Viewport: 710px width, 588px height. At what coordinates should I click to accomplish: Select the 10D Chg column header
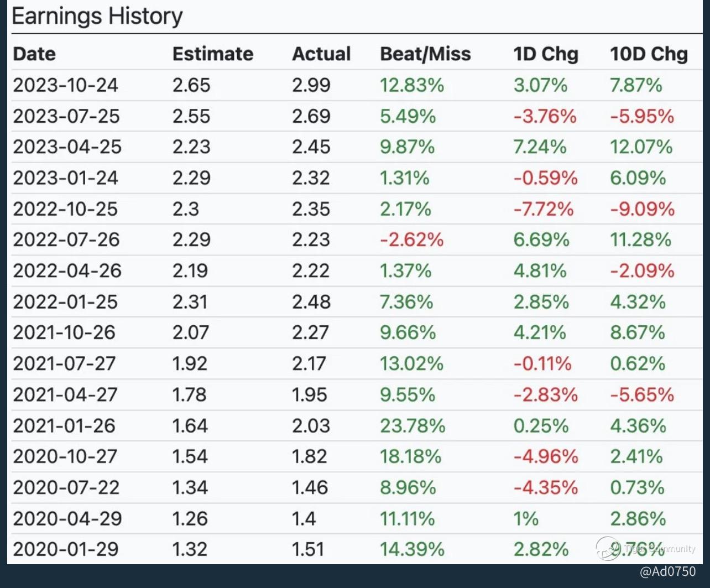click(x=649, y=54)
